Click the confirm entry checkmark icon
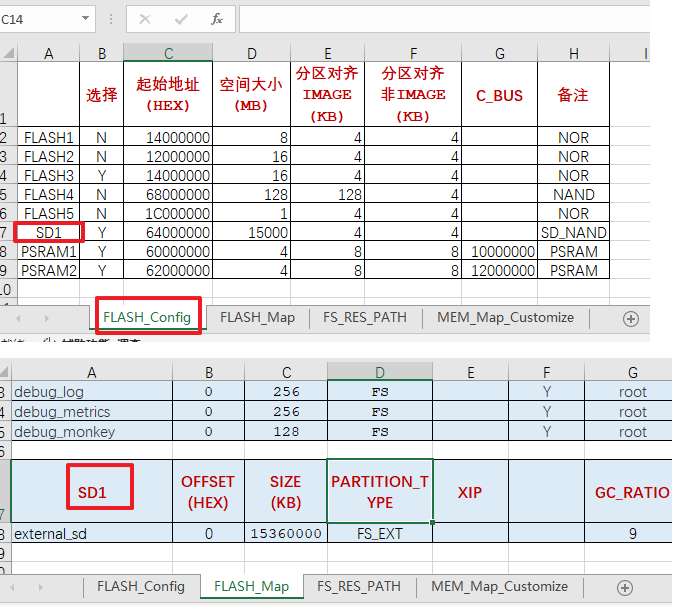This screenshot has height=606, width=700. [x=181, y=19]
